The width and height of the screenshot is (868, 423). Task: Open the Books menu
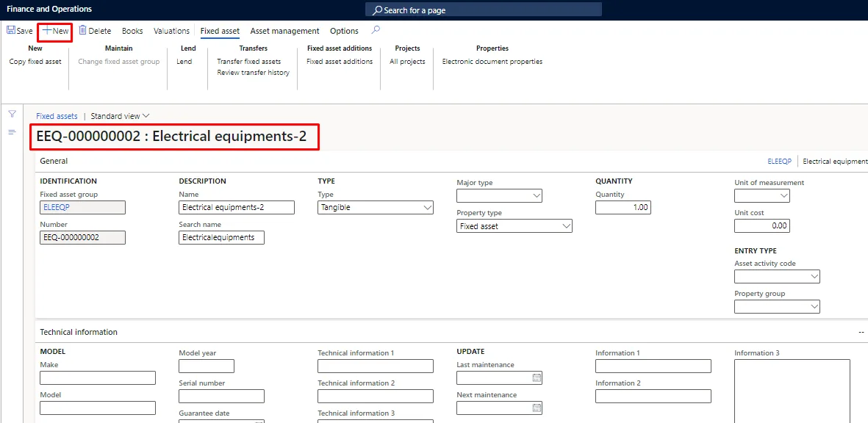coord(132,31)
